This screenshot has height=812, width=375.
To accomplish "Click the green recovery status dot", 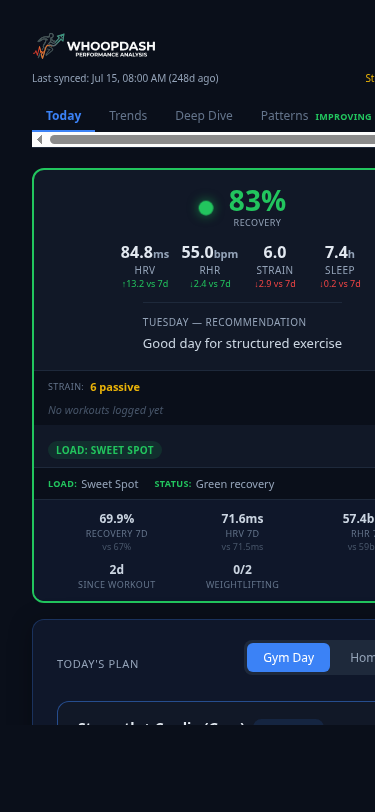I will point(206,208).
